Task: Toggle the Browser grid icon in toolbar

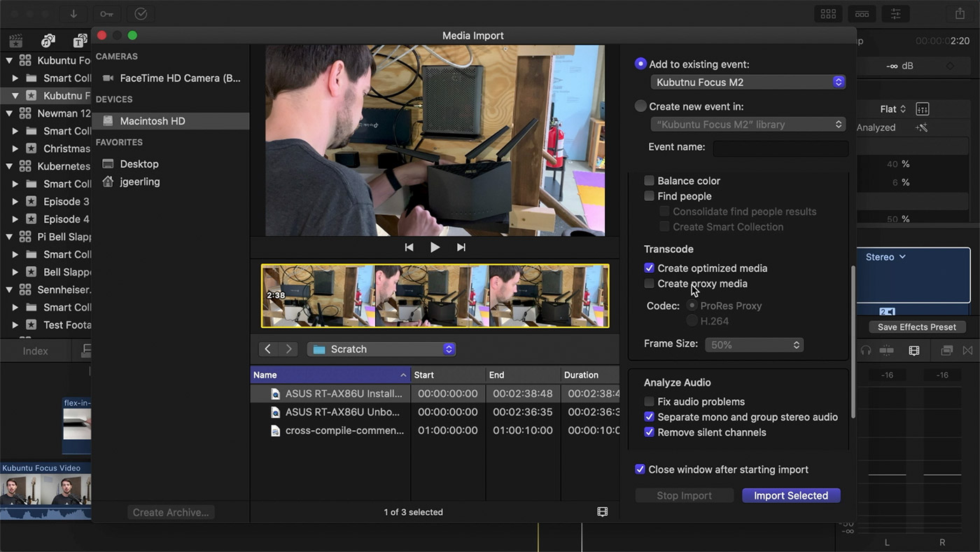Action: pyautogui.click(x=828, y=13)
